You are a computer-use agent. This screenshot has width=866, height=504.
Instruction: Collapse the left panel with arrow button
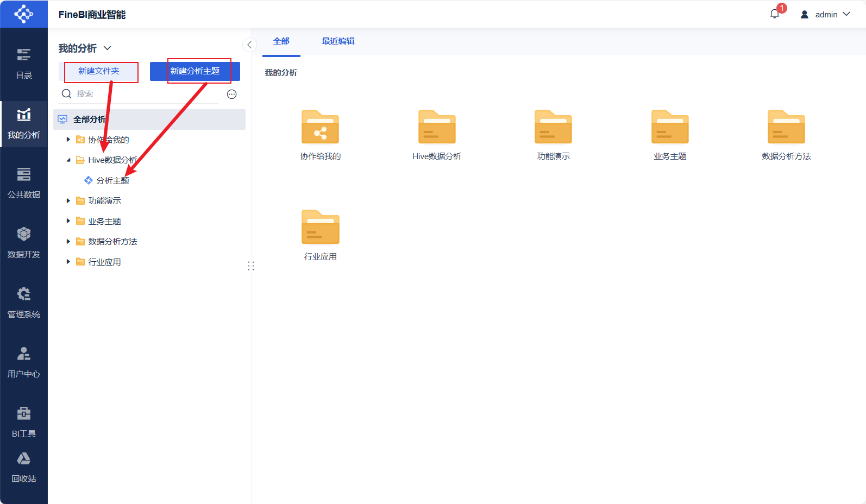[249, 45]
